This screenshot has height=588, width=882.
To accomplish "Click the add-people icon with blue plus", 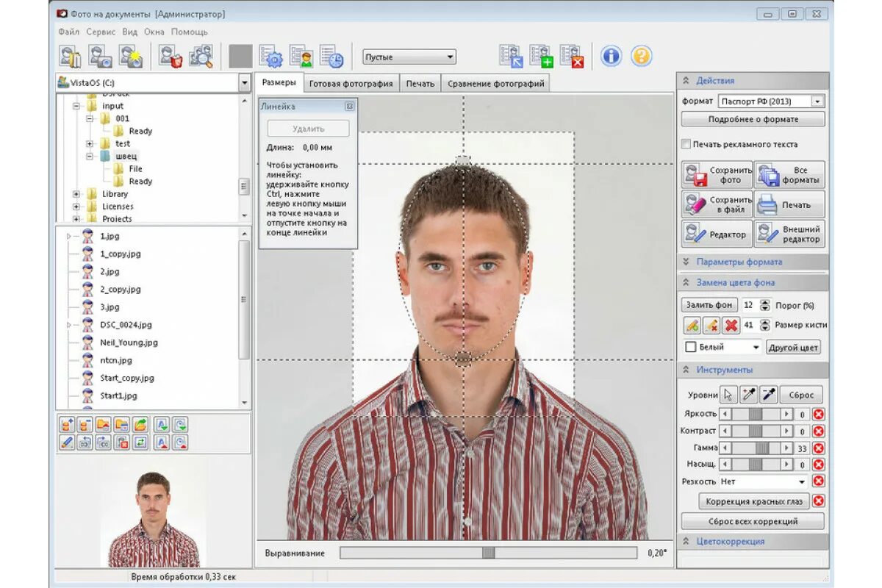I will pos(66,424).
